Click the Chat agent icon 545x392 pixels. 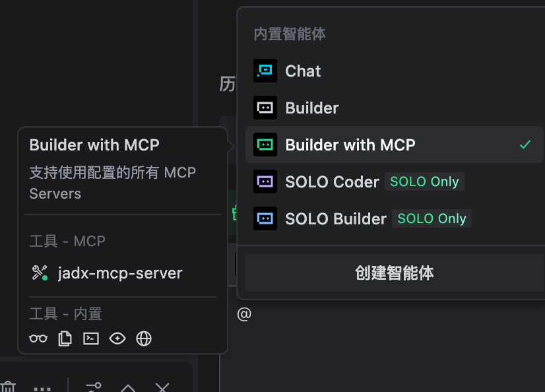pyautogui.click(x=265, y=71)
